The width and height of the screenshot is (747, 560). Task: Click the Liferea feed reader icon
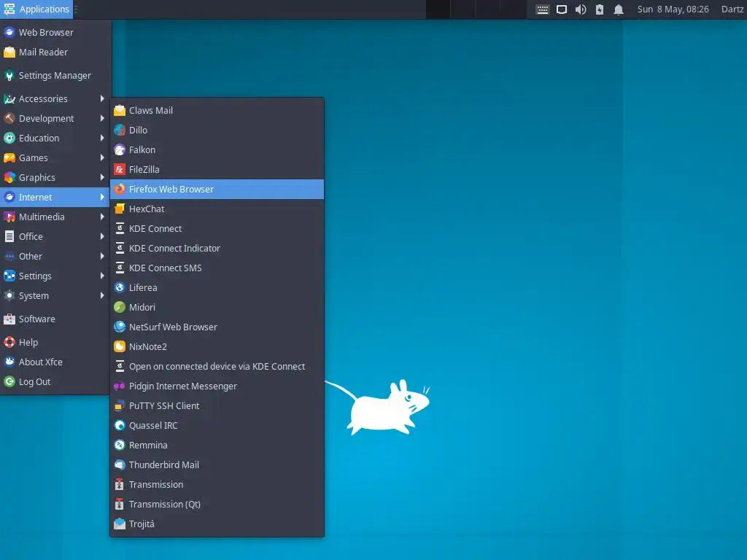[120, 287]
